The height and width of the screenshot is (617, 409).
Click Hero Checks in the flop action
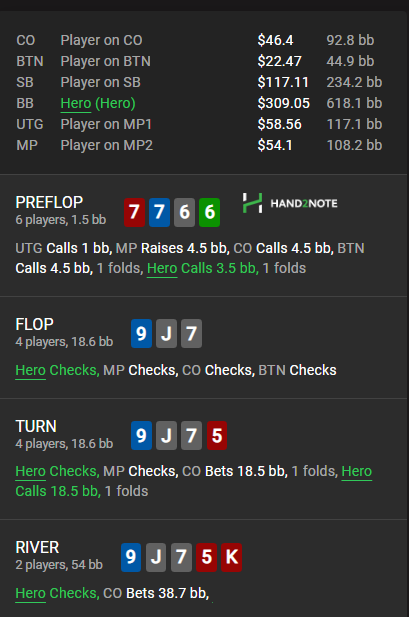57,370
